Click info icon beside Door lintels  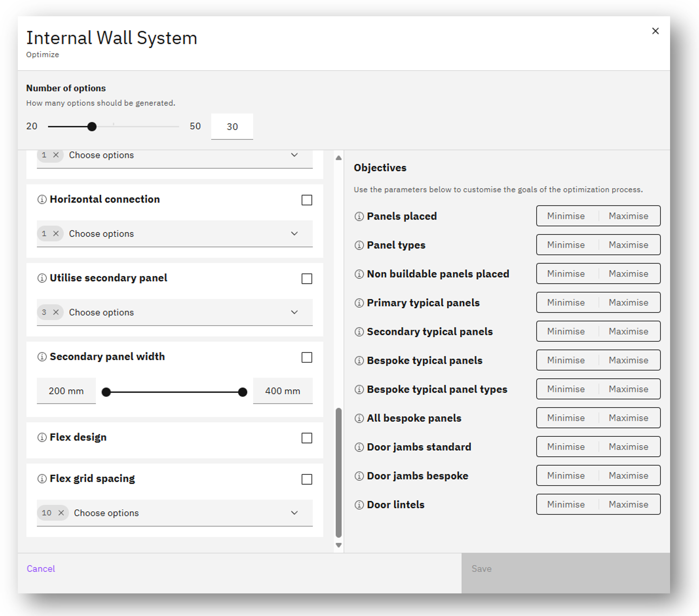coord(359,505)
